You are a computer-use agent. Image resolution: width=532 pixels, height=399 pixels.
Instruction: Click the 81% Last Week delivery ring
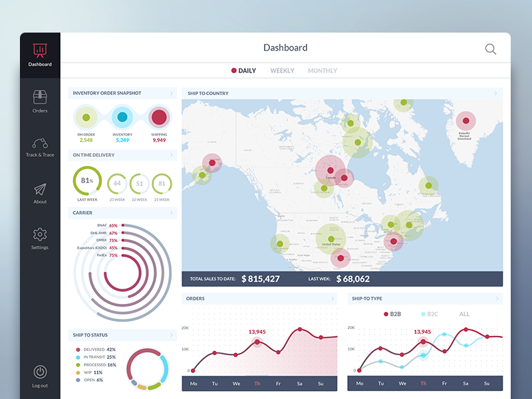click(x=87, y=179)
